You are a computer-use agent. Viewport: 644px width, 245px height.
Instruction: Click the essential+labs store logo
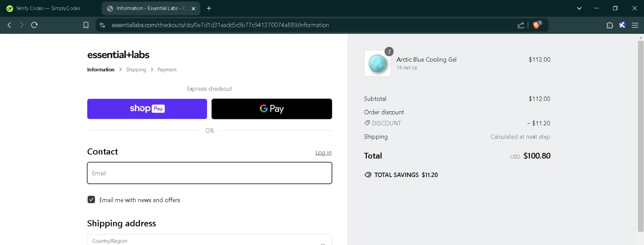(x=118, y=55)
